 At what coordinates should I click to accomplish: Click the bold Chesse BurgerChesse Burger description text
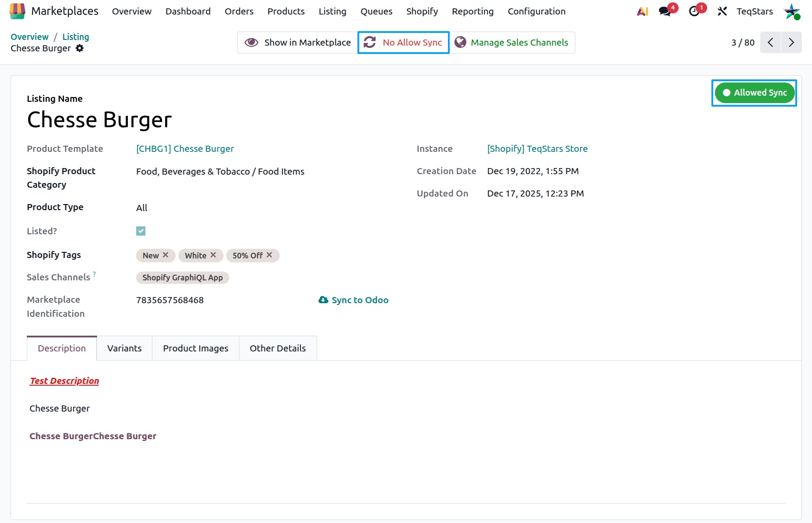click(x=93, y=436)
